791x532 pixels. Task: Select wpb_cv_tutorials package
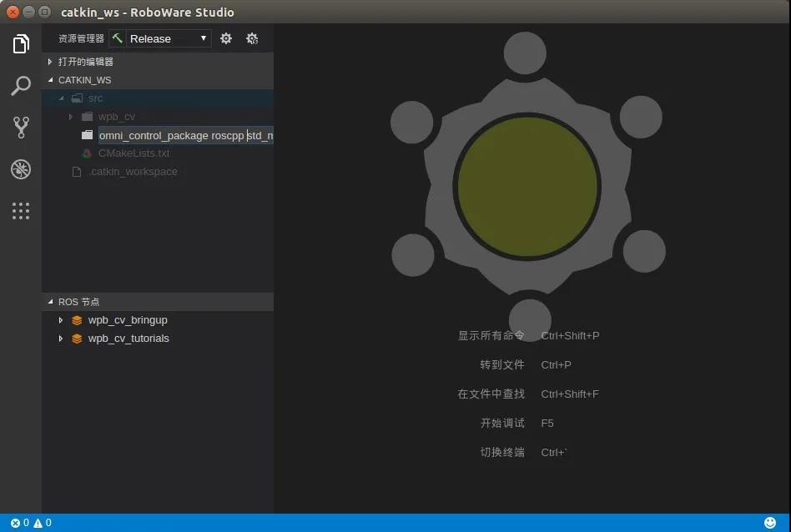128,338
